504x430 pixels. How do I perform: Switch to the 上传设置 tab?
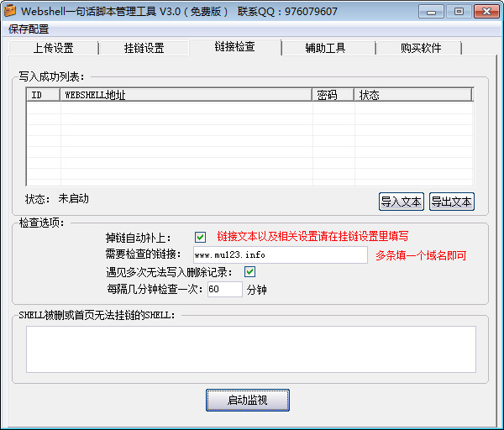(x=54, y=48)
